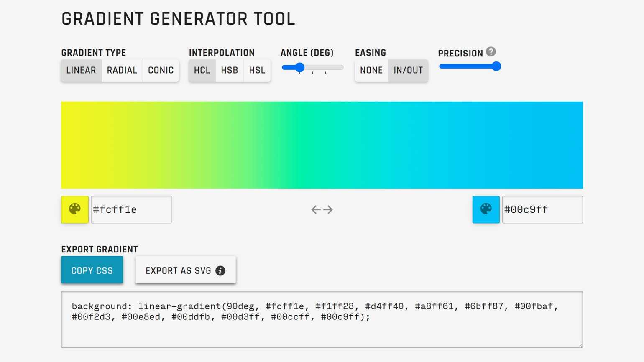Choose the Conic gradient type
Screen dimensions: 644x362
(161, 70)
